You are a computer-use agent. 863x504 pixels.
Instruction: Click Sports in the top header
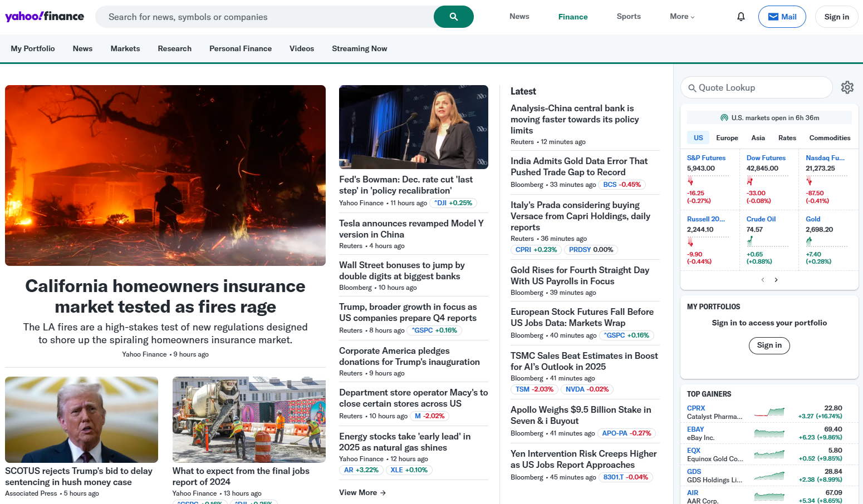tap(629, 17)
